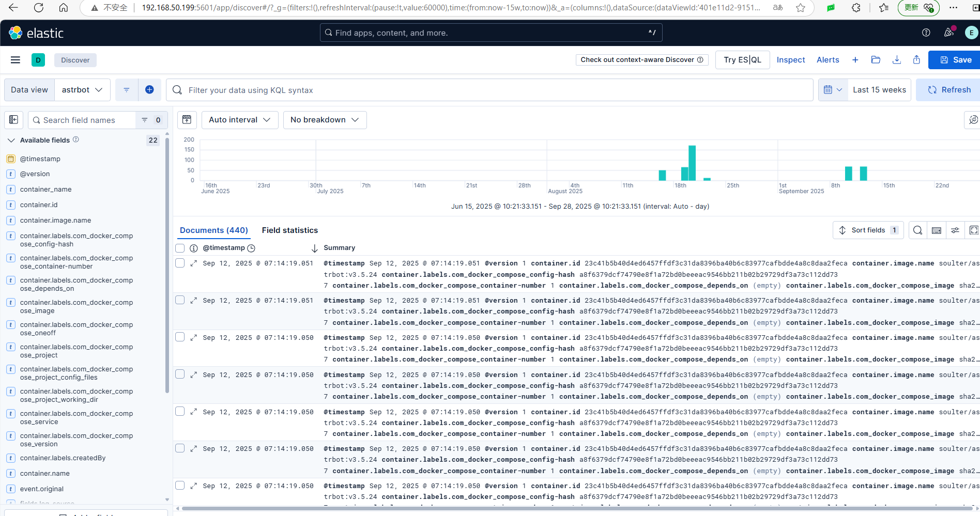Screen dimensions: 980x516
Task: Open the chart visualization edit icon
Action: tap(972, 120)
